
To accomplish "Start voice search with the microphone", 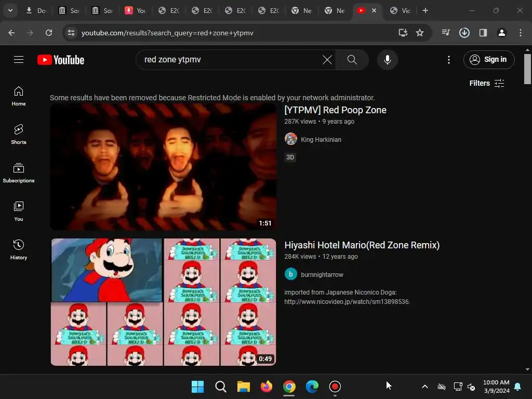I will click(387, 60).
